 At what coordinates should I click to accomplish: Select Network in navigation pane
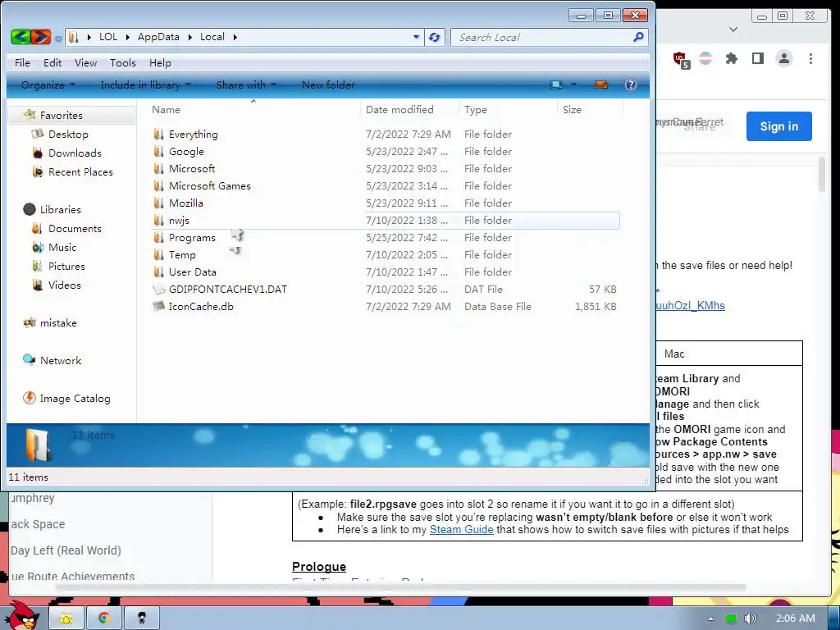pyautogui.click(x=61, y=361)
